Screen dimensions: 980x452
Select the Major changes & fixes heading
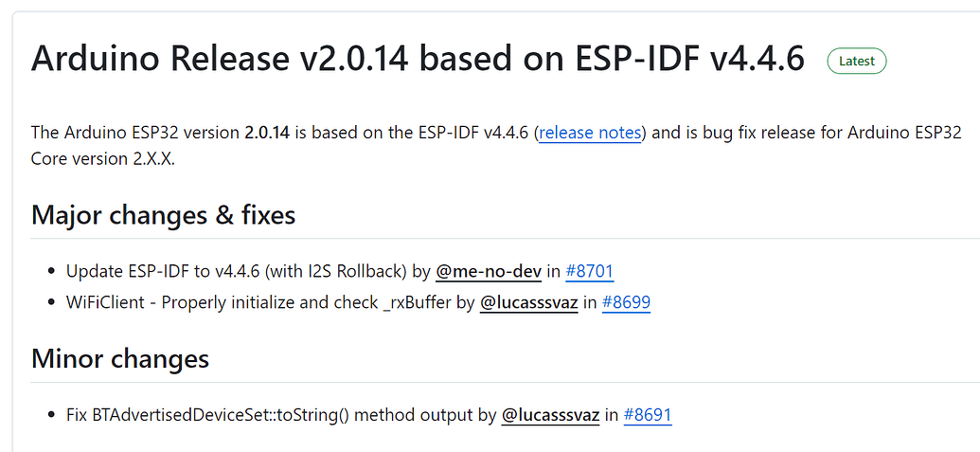(x=164, y=215)
